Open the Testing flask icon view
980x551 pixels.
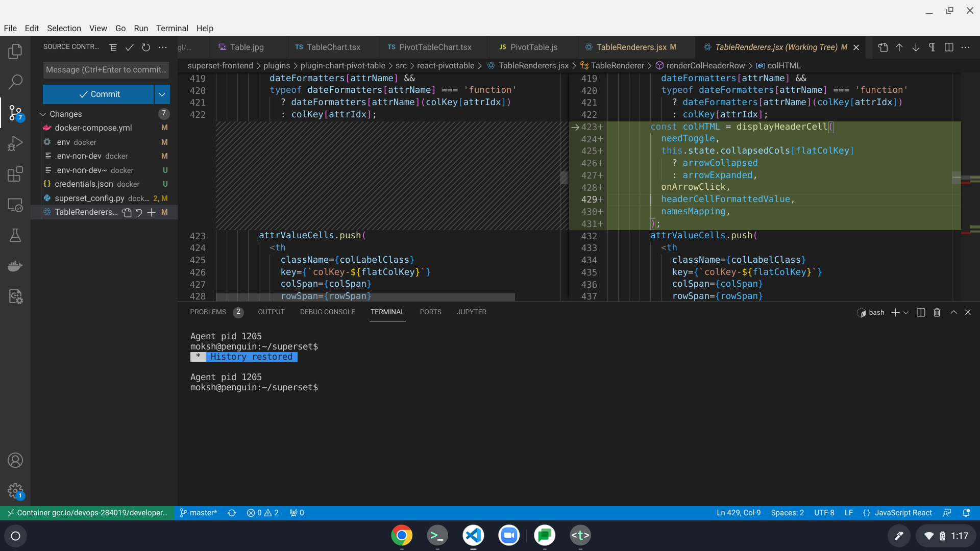[15, 235]
